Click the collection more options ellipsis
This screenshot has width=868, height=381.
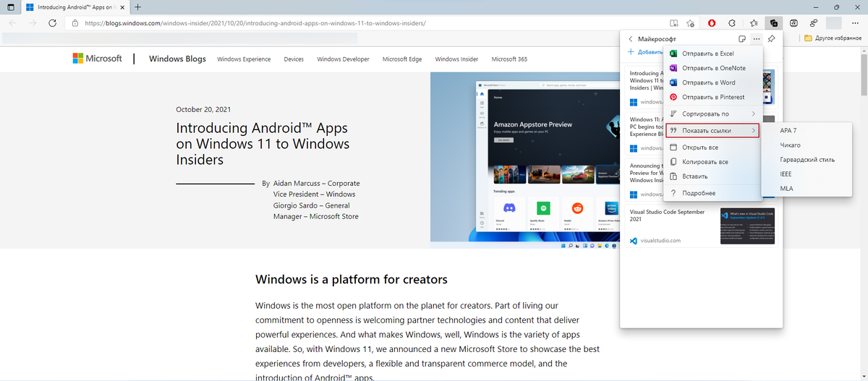point(756,38)
